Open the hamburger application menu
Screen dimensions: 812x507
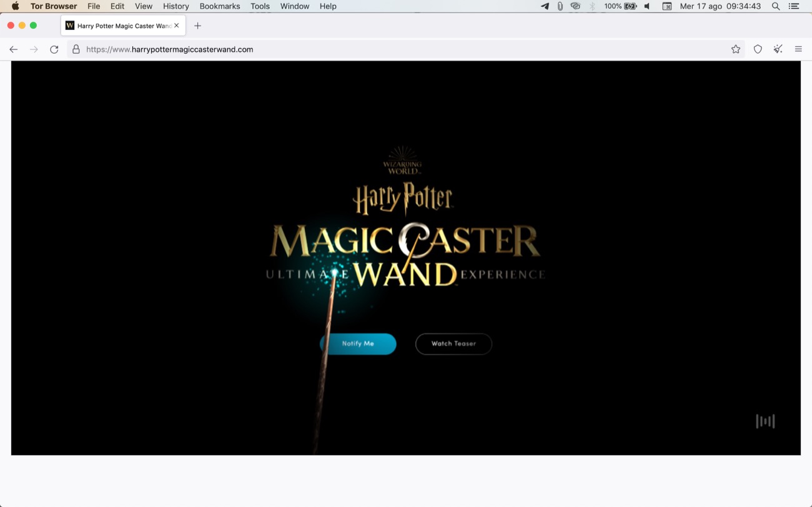coord(798,49)
